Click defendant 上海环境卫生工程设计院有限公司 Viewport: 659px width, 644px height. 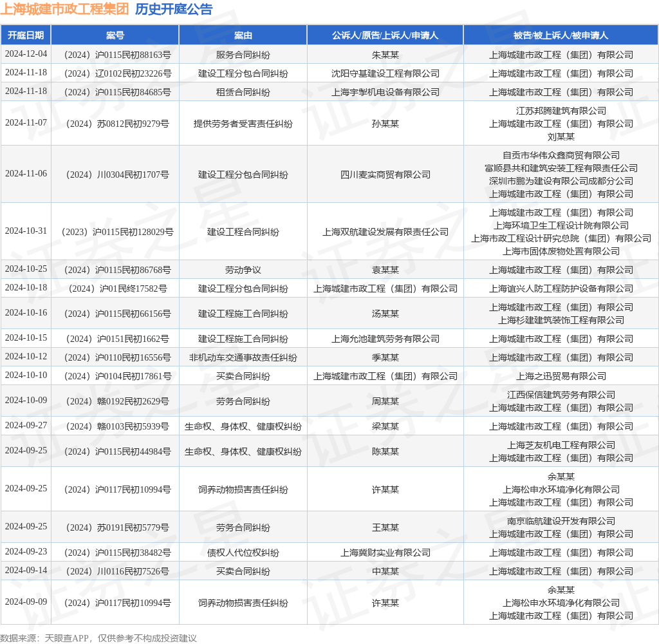561,225
